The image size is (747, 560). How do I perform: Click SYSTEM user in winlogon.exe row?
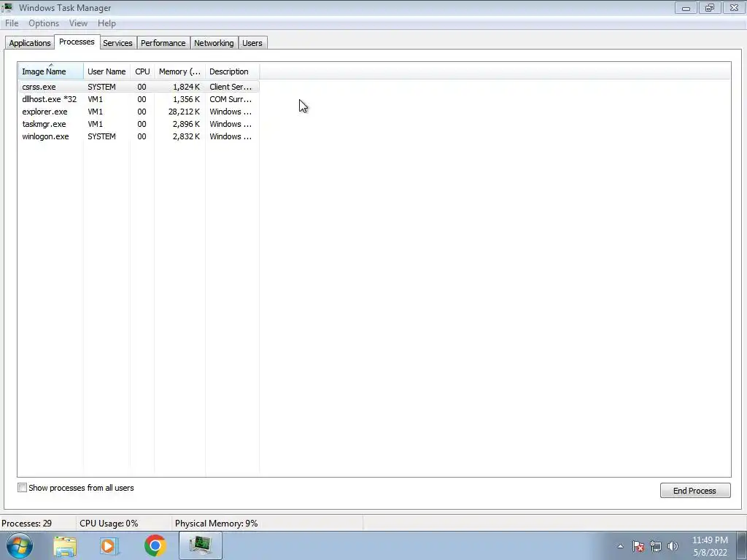[x=101, y=136]
